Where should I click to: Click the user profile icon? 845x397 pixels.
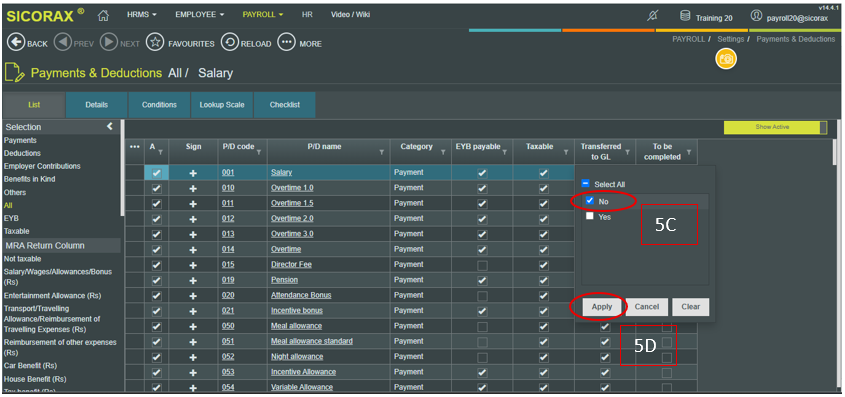756,16
